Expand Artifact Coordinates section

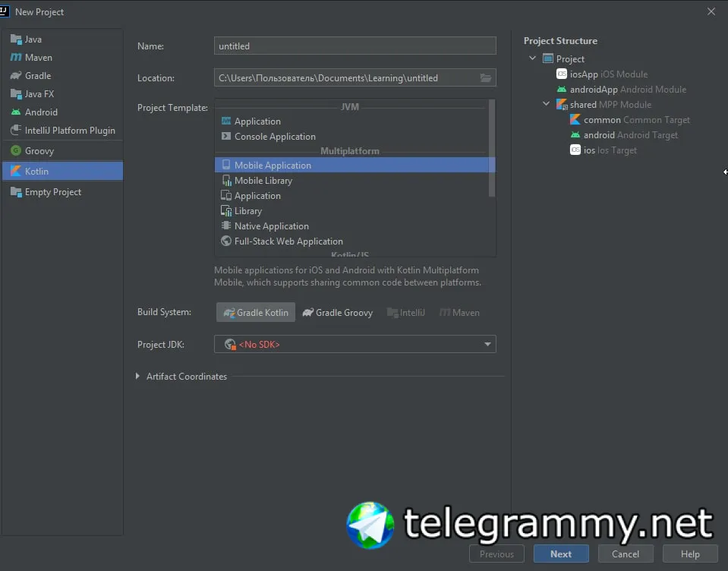[x=137, y=376]
